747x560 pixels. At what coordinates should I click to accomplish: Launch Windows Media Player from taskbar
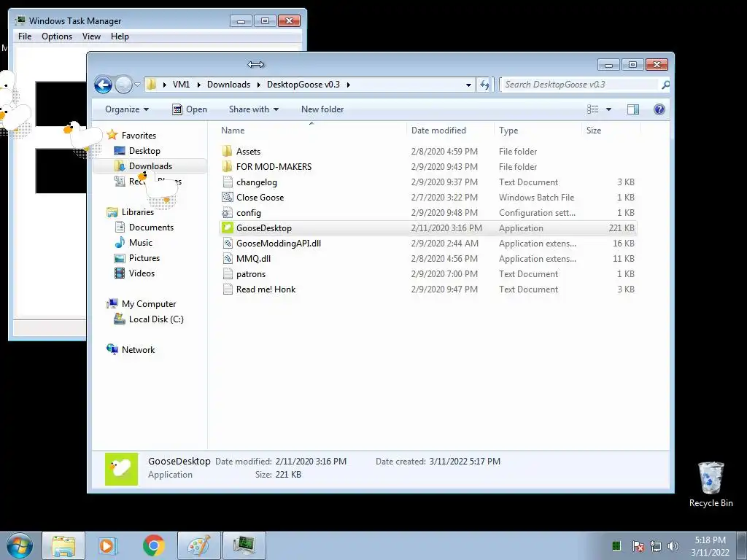(108, 545)
